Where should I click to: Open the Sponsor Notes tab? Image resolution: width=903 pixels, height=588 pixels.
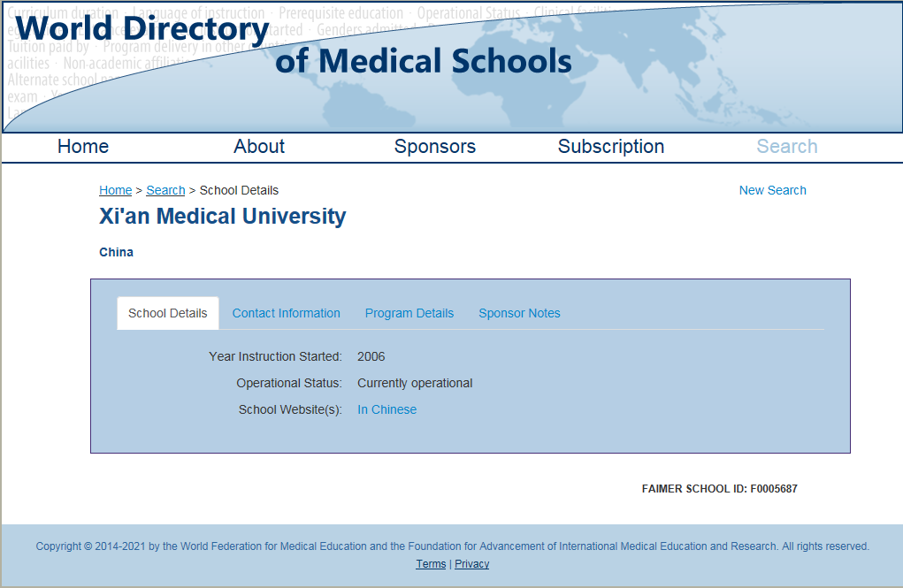tap(519, 313)
